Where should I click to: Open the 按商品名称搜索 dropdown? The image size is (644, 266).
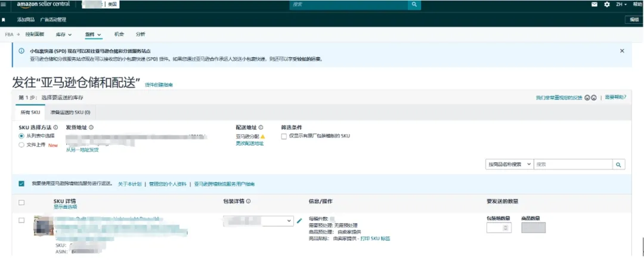coord(509,164)
